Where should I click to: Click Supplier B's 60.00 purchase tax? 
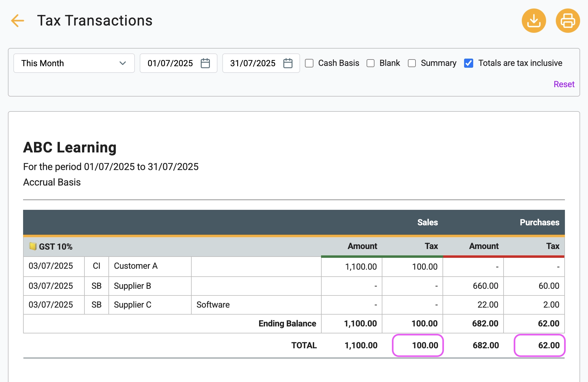point(549,286)
